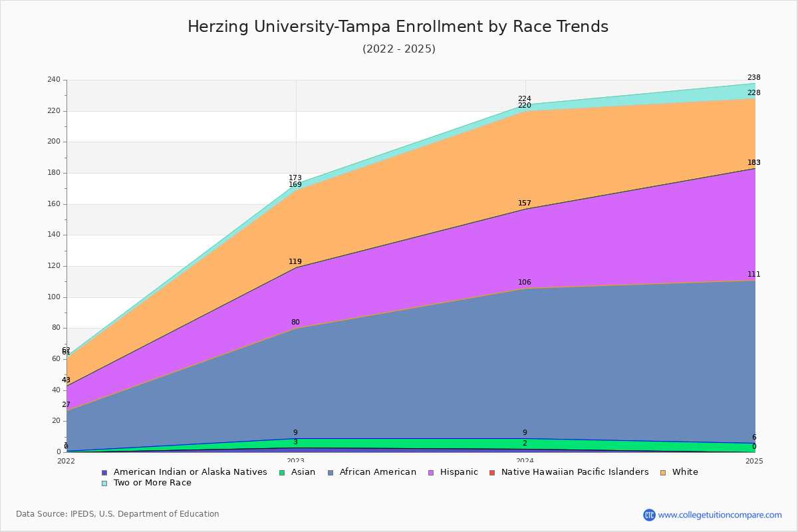Click the 106 data label for 2024

click(x=525, y=283)
